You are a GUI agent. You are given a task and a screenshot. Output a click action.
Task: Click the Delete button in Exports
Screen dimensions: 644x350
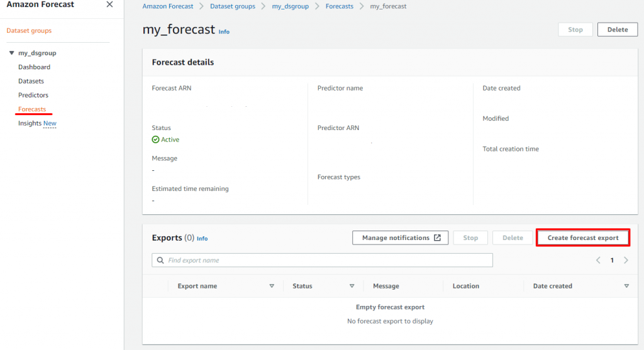(x=513, y=238)
